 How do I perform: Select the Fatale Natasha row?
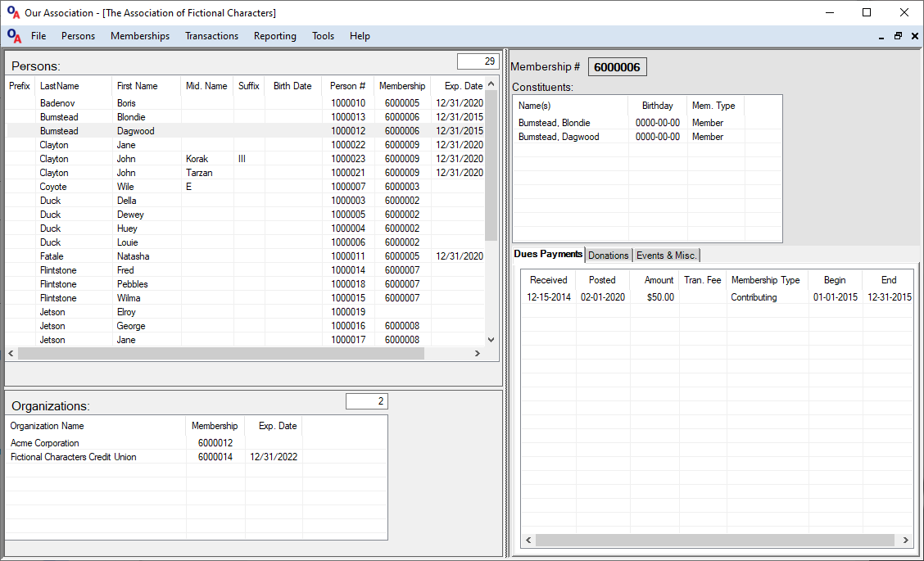[246, 256]
